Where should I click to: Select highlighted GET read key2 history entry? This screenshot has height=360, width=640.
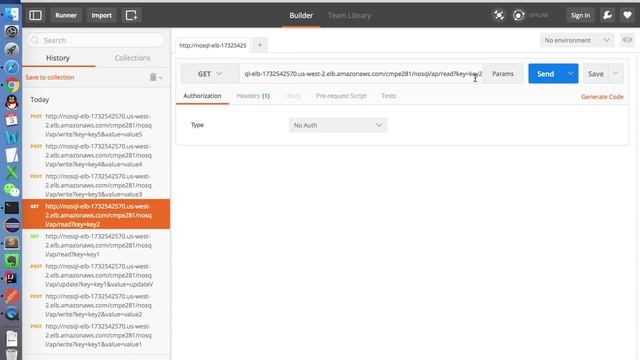tap(96, 215)
